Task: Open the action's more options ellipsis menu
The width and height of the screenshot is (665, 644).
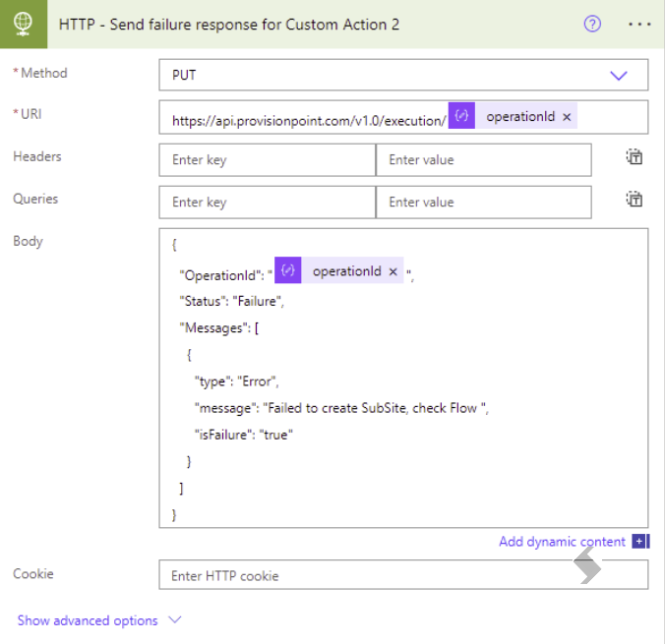Action: click(639, 25)
